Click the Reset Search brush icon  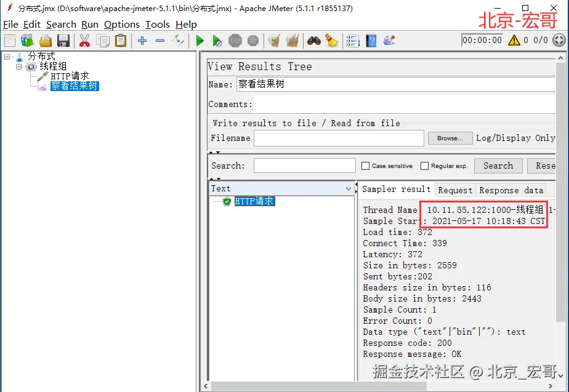tap(331, 41)
